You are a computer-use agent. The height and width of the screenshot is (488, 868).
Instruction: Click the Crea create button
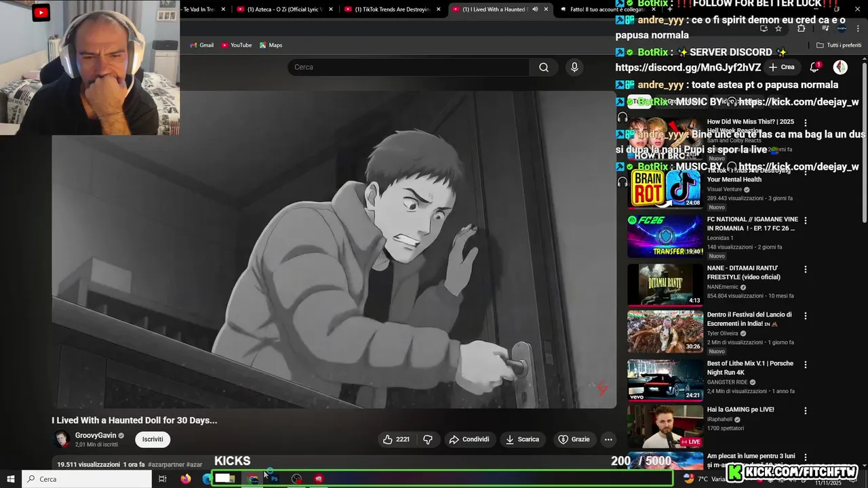point(781,67)
